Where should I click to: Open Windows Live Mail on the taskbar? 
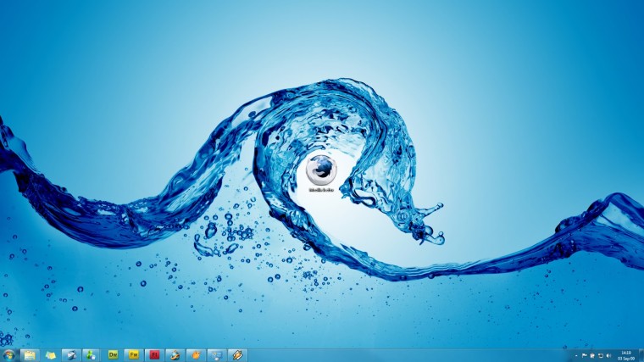[x=71, y=355]
